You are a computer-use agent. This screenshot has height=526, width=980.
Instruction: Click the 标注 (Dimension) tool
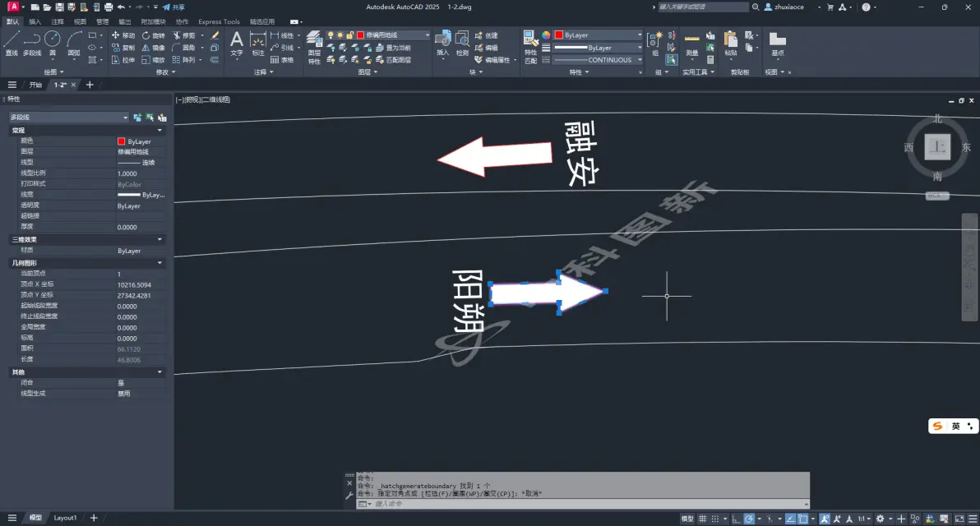[257, 44]
